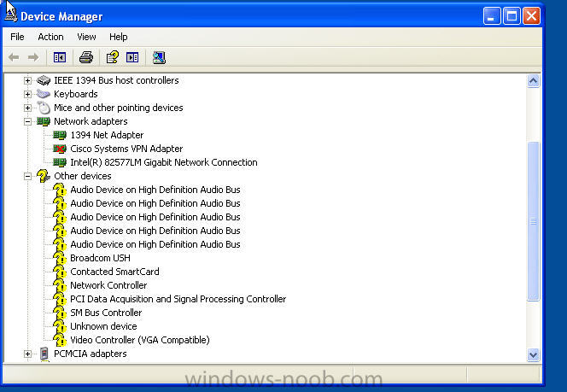Click the vertical scrollbar thumb
This screenshot has height=392, width=567.
(x=534, y=221)
